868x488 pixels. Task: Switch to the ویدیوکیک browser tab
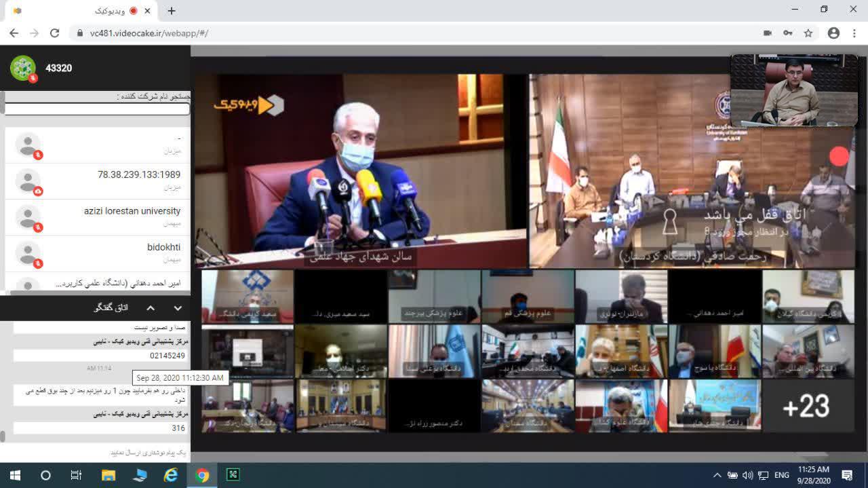tap(81, 11)
